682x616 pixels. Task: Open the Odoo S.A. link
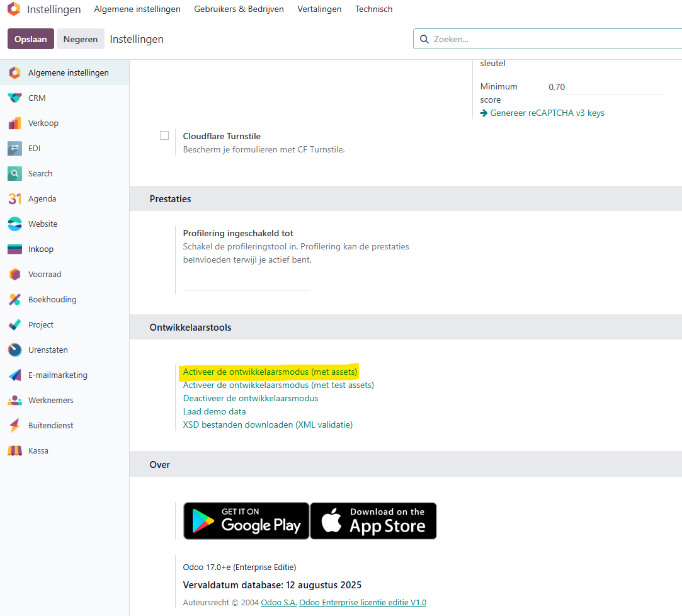point(279,603)
